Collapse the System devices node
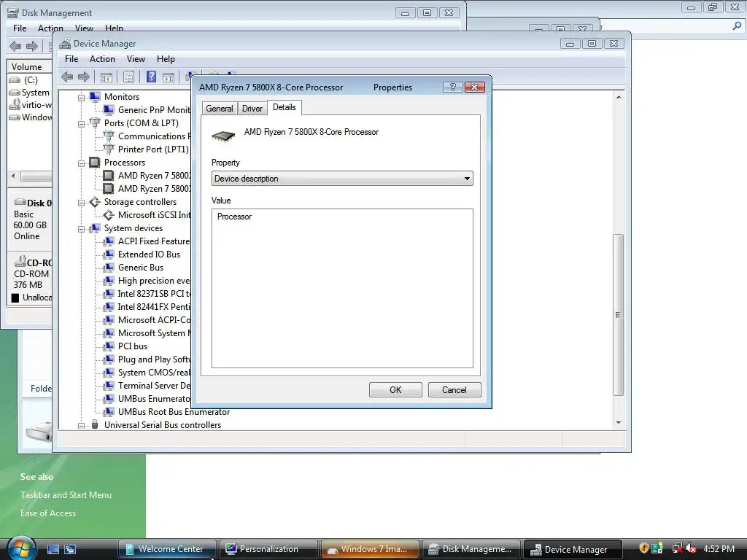The image size is (747, 560). [82, 229]
